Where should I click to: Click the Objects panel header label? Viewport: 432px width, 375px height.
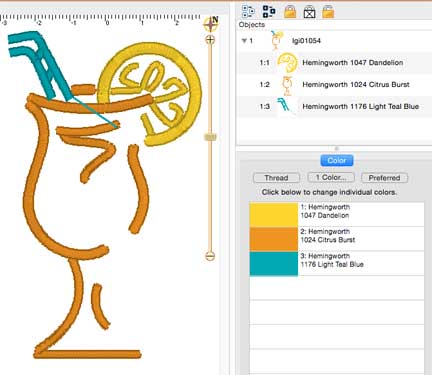pyautogui.click(x=252, y=25)
